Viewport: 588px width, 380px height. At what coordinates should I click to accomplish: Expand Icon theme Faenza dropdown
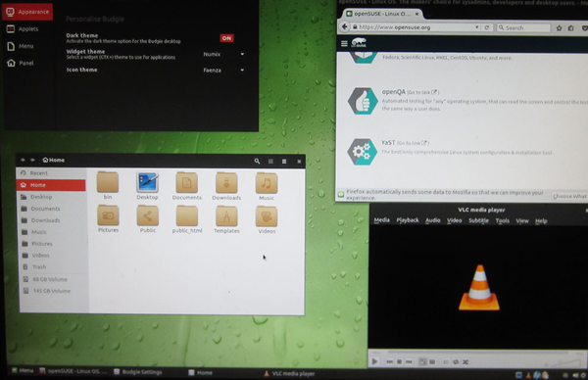(223, 71)
